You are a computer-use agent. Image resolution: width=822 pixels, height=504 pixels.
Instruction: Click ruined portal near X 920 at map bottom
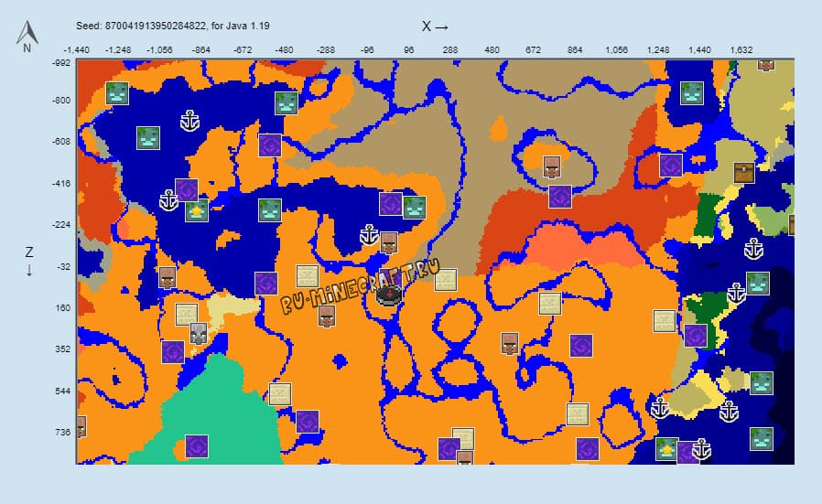click(x=587, y=449)
